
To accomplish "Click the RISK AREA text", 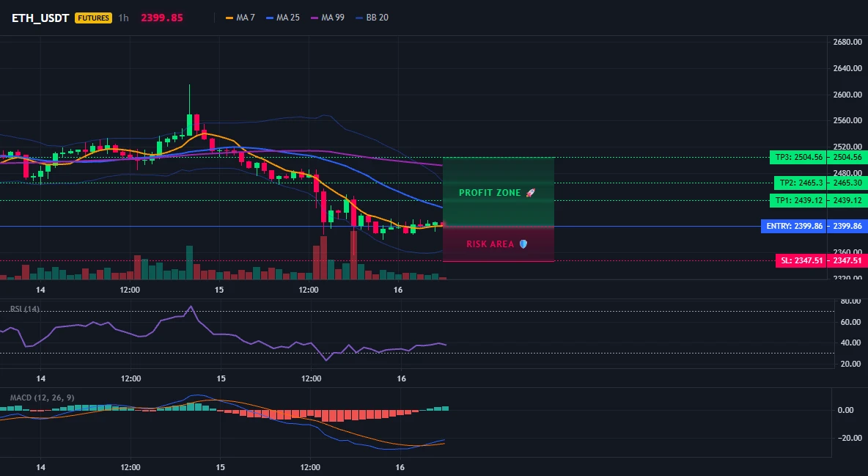I will click(x=490, y=244).
